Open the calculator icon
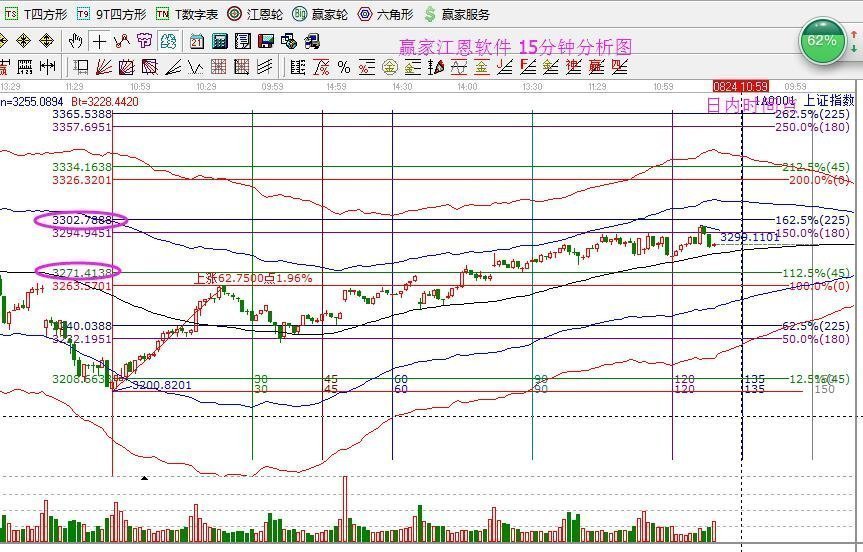863x552 pixels. (x=220, y=41)
